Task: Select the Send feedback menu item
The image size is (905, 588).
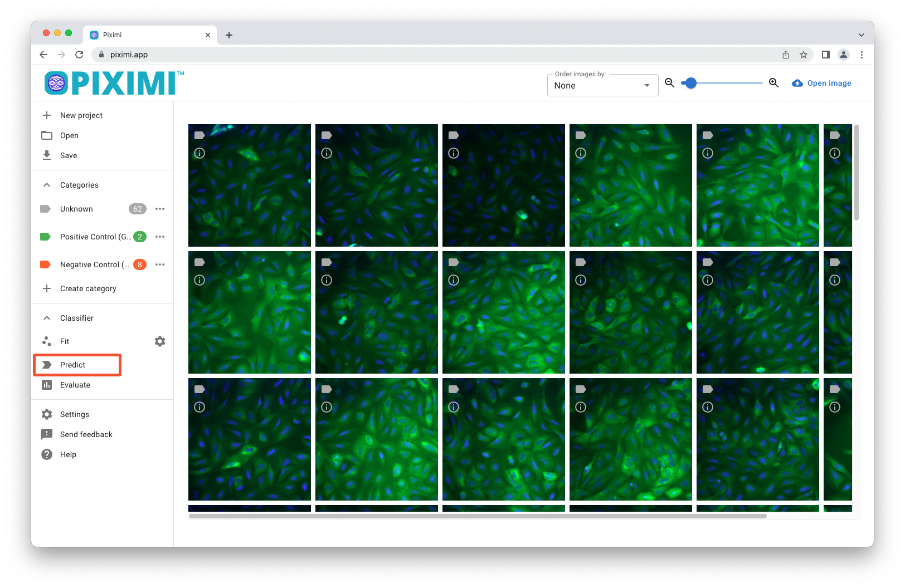Action: point(103,434)
